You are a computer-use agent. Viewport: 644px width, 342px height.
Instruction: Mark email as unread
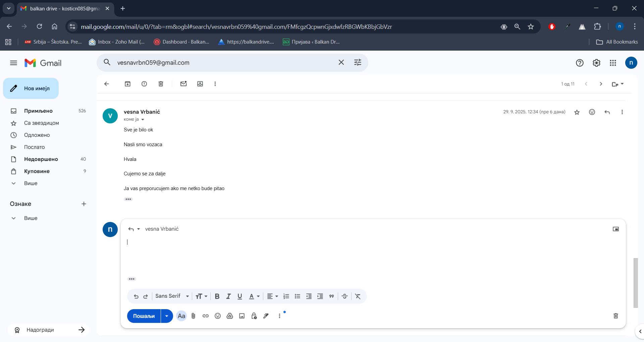pyautogui.click(x=183, y=84)
